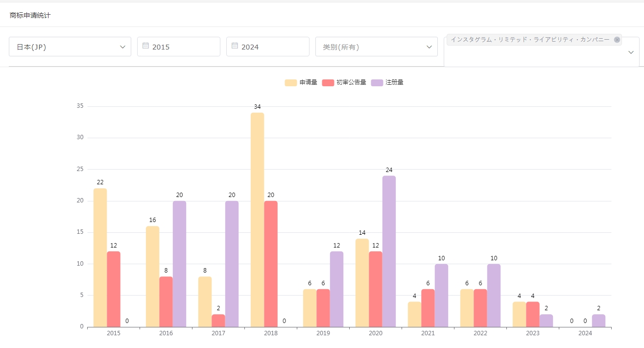644x348 pixels.
Task: Click the 2018 red bar labeled 20
Action: [270, 264]
